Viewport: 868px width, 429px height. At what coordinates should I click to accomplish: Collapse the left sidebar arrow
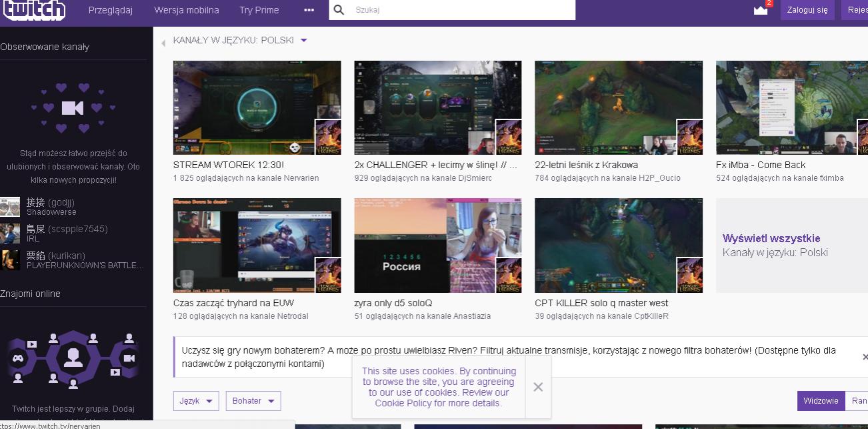pyautogui.click(x=163, y=43)
